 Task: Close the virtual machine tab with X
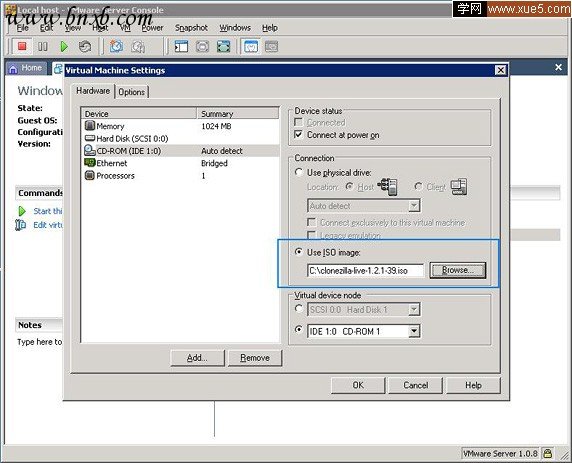point(559,67)
